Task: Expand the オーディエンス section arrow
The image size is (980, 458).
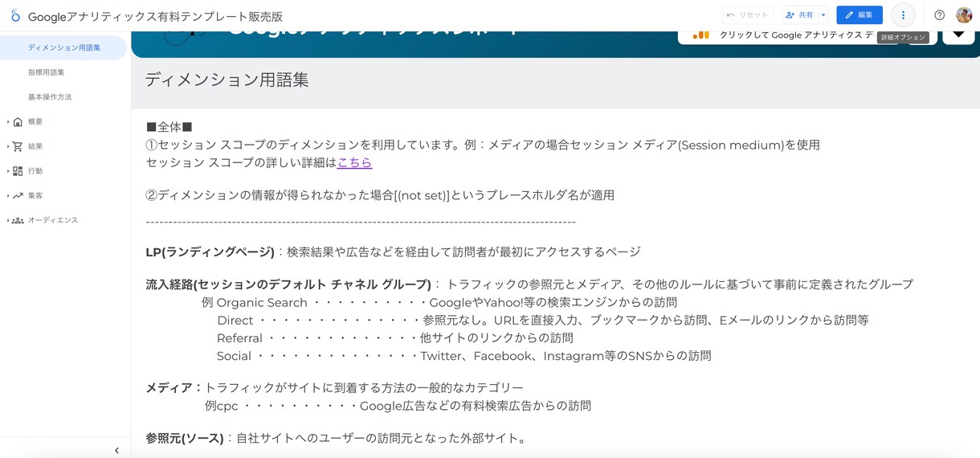Action: [8, 220]
